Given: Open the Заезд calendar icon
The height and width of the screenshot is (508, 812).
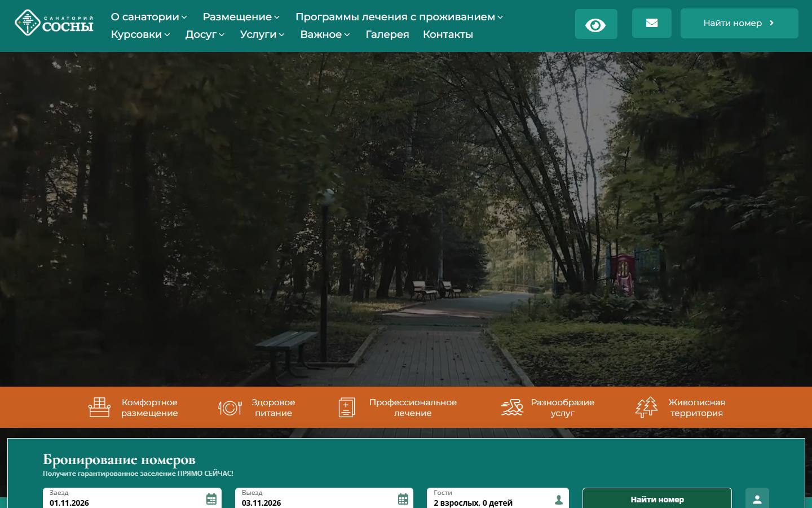Looking at the screenshot, I should click(211, 499).
